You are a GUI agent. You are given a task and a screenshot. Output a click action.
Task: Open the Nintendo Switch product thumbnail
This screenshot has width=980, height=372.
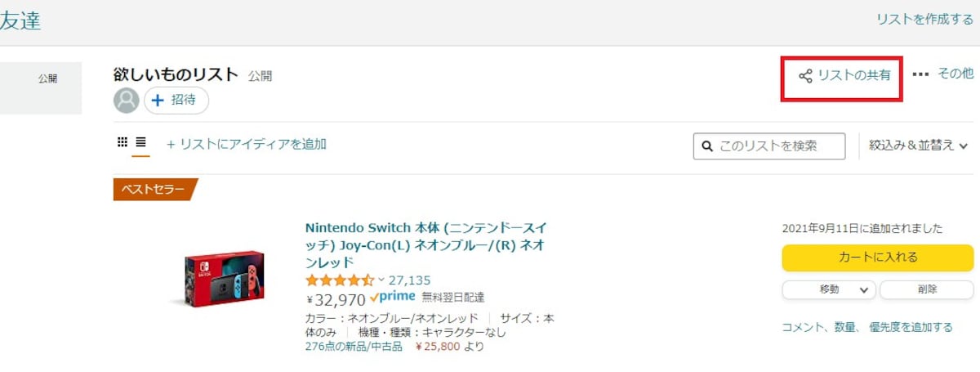point(225,277)
